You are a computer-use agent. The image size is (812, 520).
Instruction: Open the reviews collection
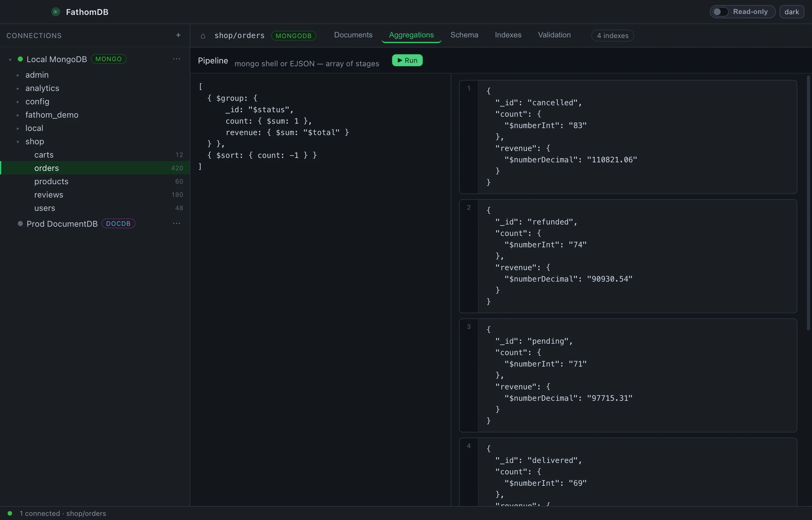pos(95,195)
